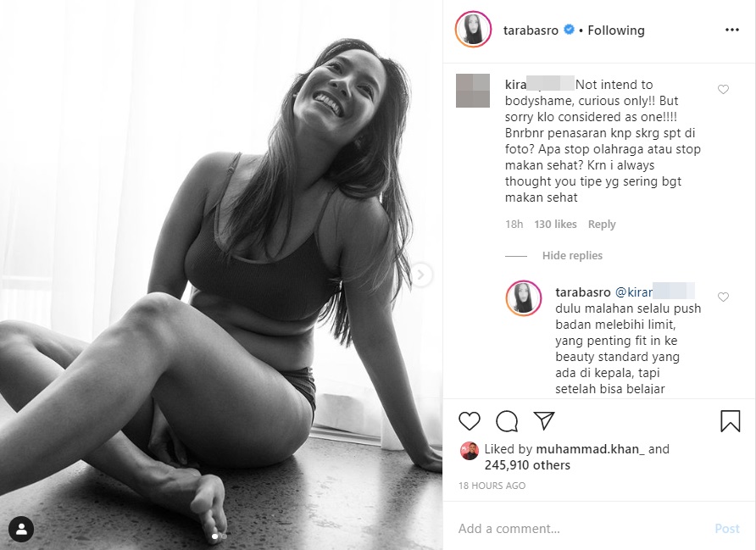Open the post options three-dot menu
Viewport: 756px width, 550px height.
click(731, 30)
